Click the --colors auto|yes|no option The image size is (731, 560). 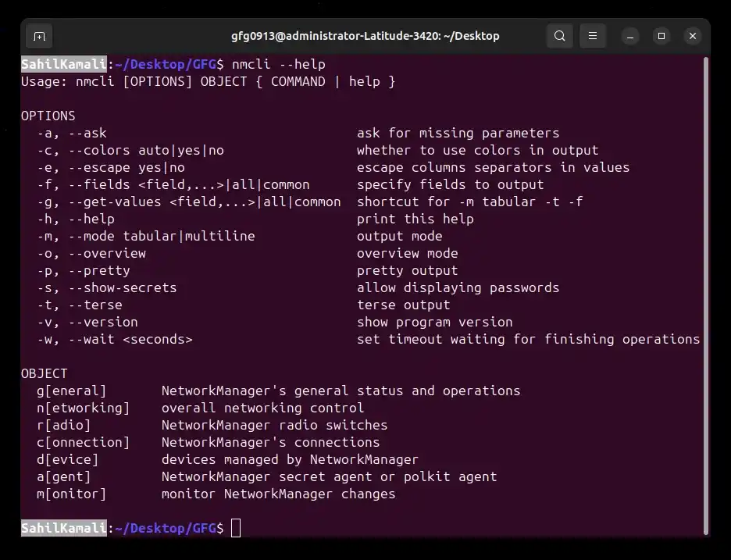point(146,150)
